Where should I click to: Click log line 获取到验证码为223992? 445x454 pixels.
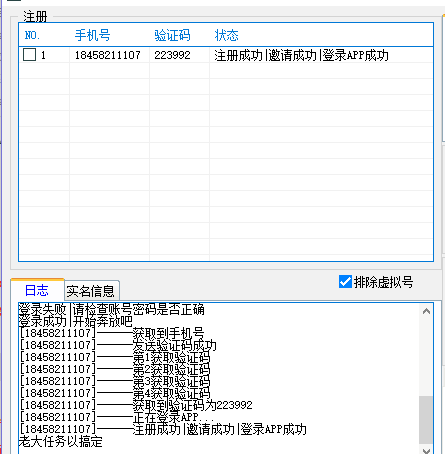click(x=136, y=405)
